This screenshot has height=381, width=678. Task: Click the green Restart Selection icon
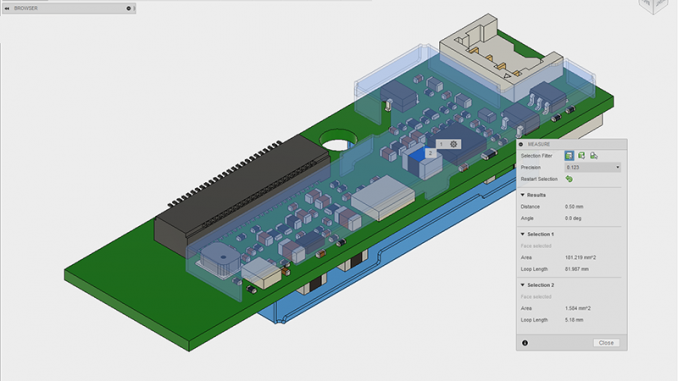pos(569,179)
